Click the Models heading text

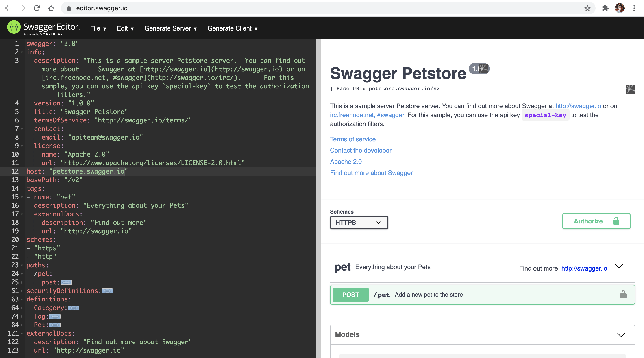347,334
